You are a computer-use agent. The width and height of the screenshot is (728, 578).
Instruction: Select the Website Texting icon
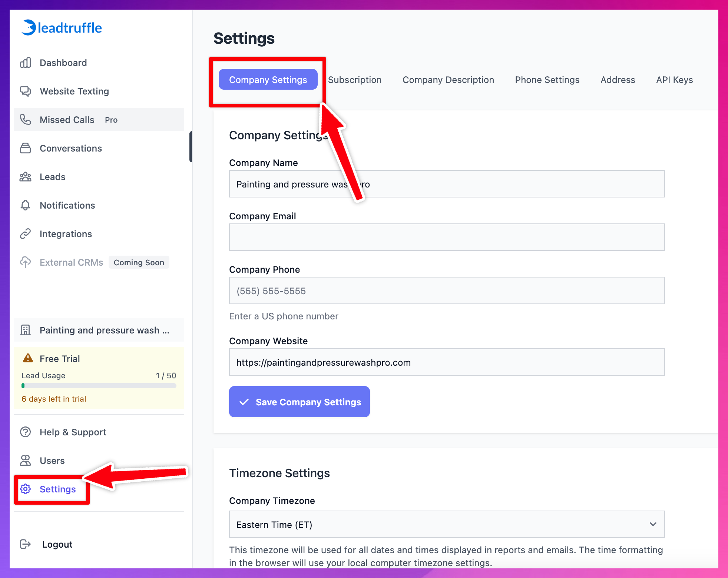25,91
